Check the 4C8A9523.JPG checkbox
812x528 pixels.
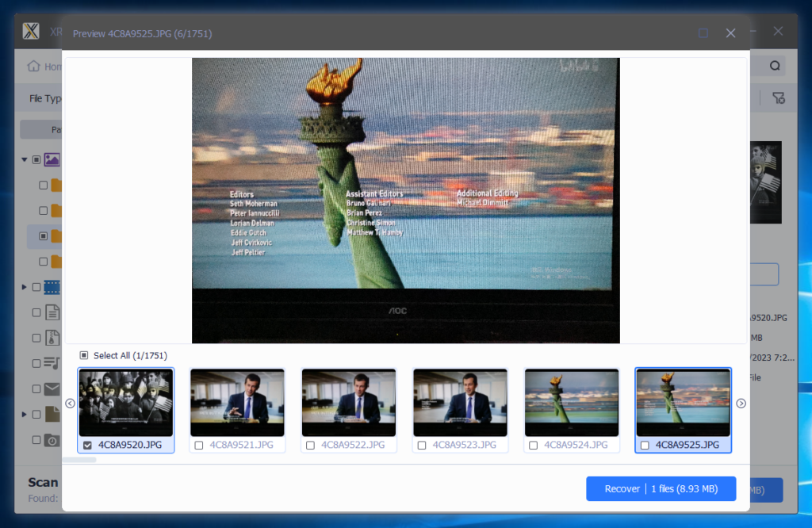(422, 446)
